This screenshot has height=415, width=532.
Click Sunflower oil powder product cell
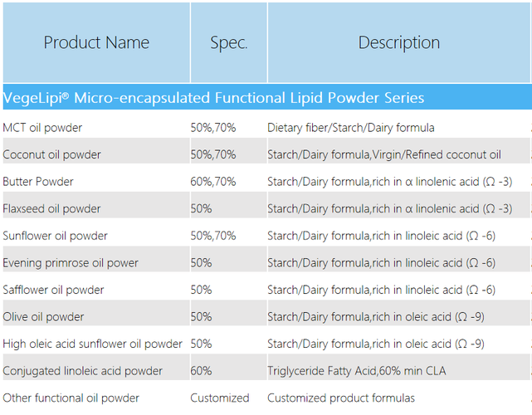click(x=55, y=236)
